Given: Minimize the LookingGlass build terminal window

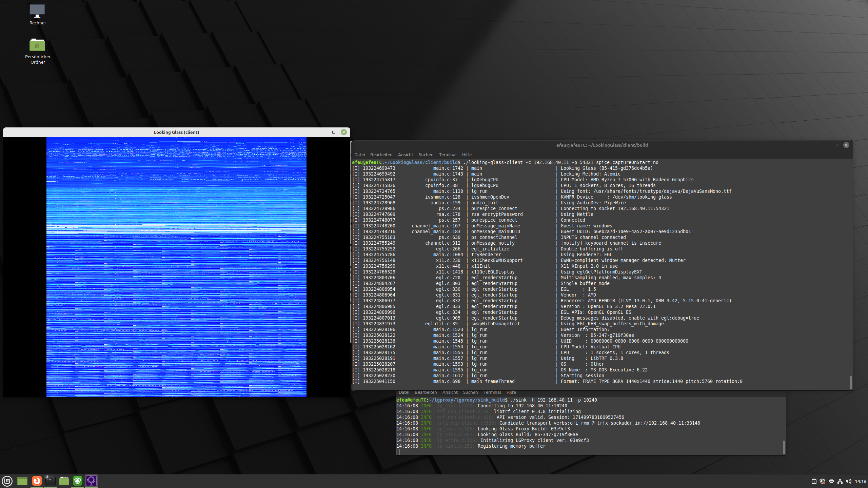Looking at the screenshot, I should 826,145.
